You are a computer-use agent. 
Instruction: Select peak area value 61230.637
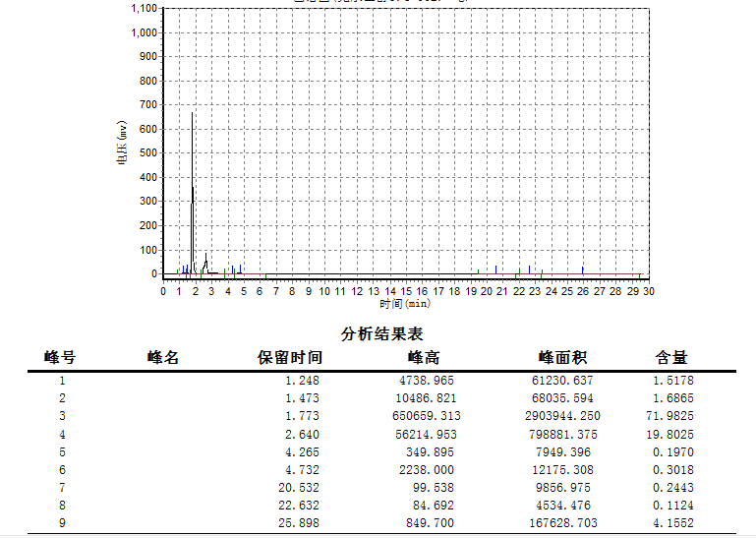click(x=562, y=381)
